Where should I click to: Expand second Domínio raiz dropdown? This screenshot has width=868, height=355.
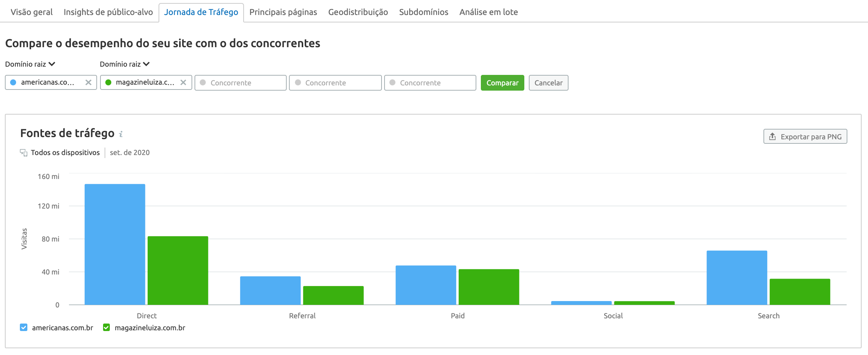point(125,64)
